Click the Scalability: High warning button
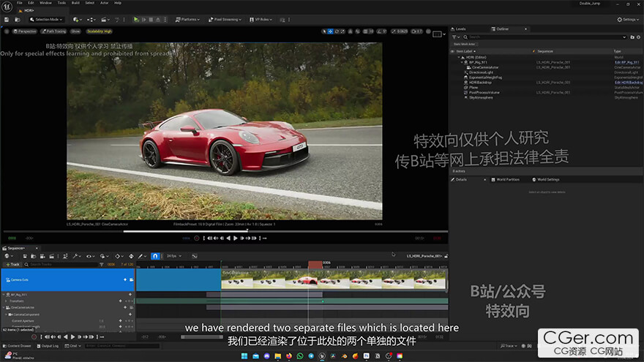 tap(99, 31)
